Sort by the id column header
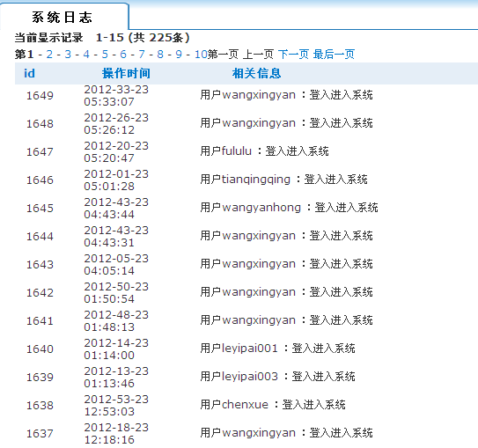 click(29, 73)
